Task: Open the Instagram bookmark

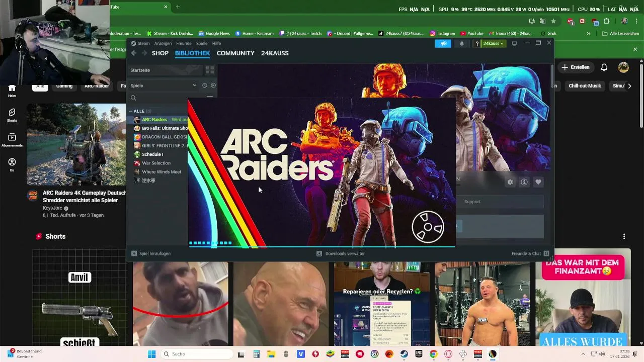Action: tap(442, 34)
